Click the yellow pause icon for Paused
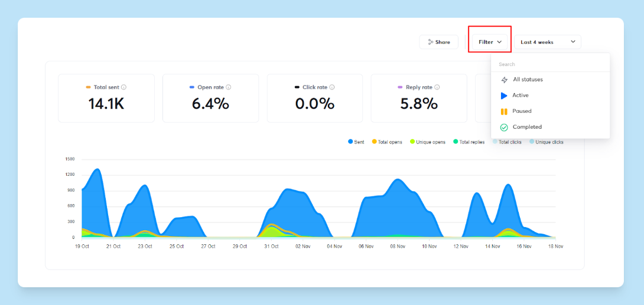This screenshot has width=644, height=305. coord(504,111)
